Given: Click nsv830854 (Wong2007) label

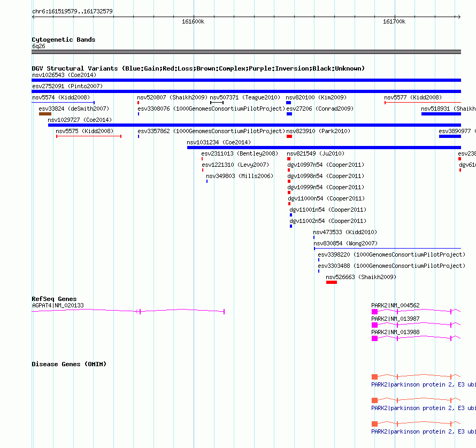Looking at the screenshot, I should click(x=346, y=243).
